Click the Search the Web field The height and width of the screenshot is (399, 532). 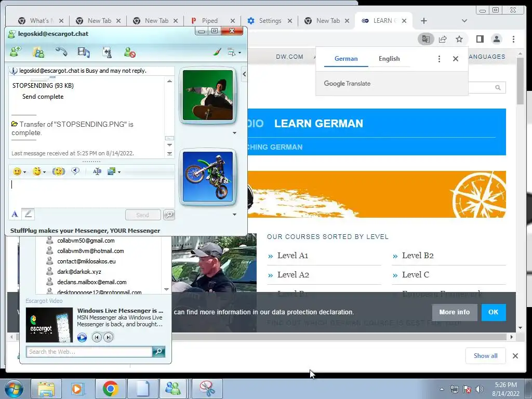tap(89, 352)
